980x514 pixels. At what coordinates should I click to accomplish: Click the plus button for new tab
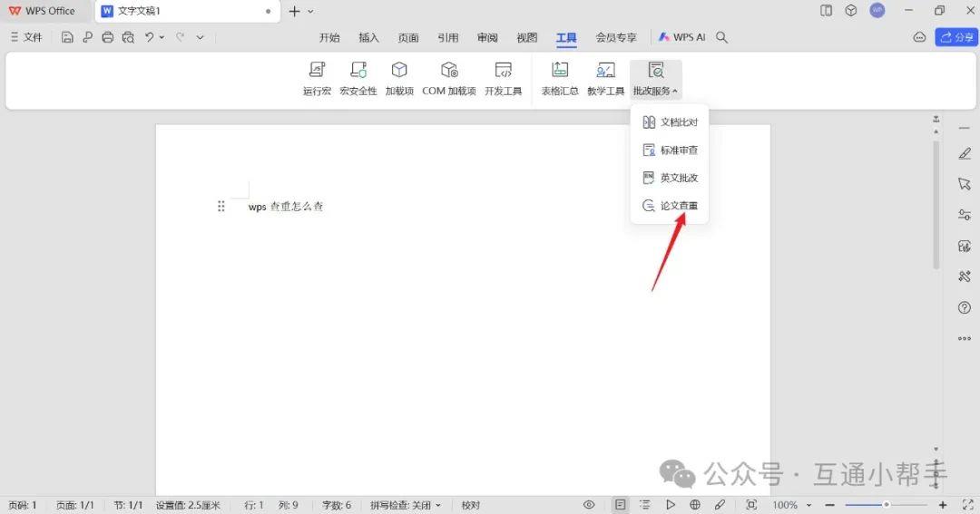294,11
